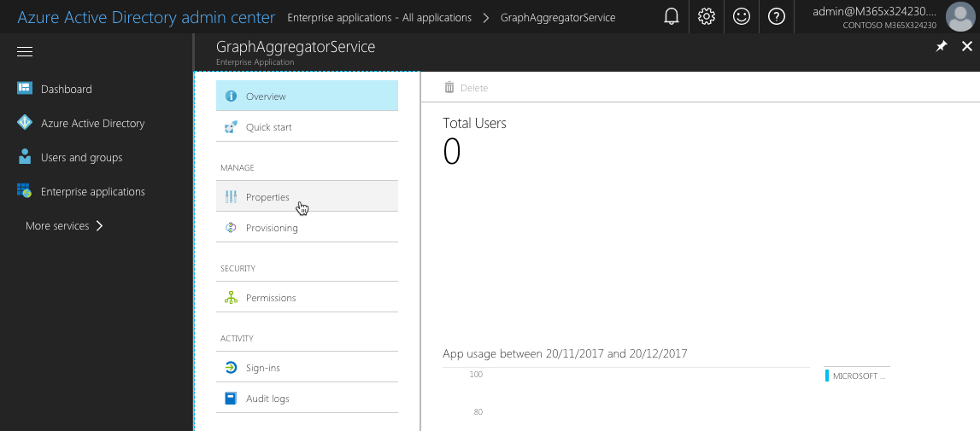Open the Quick start menu item
Screen dimensions: 980x431
(x=307, y=127)
